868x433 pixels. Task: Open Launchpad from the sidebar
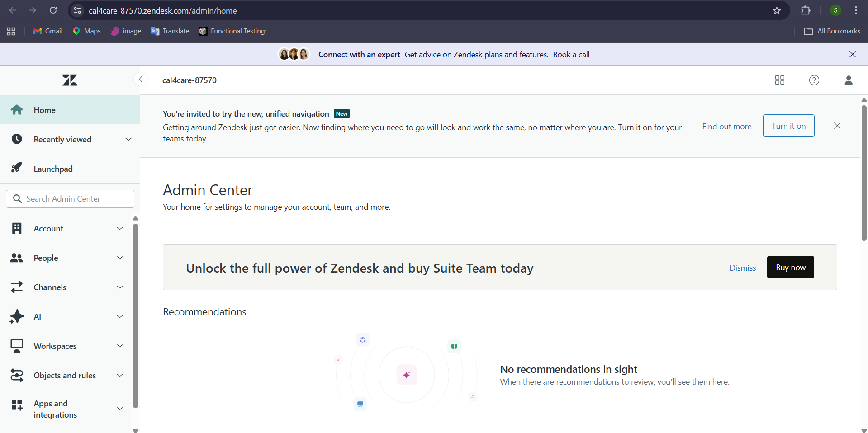pos(70,169)
